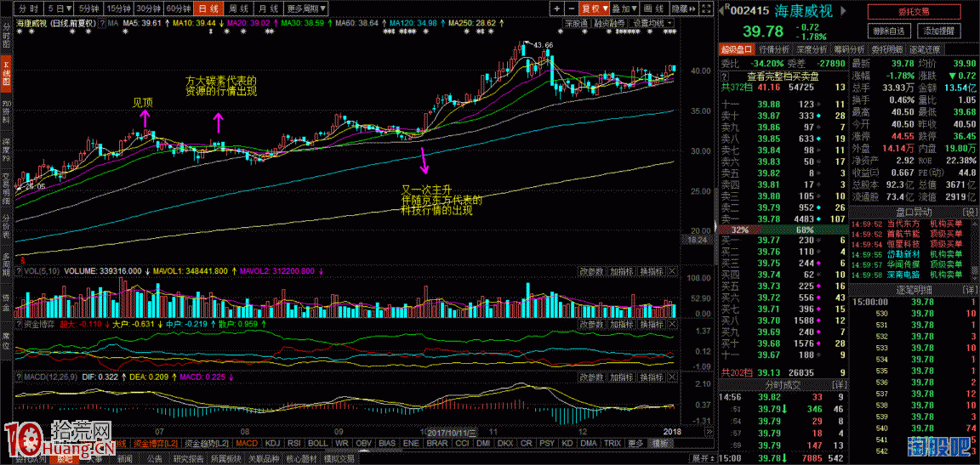
Task: Click the fullscreen icon in top toolbar
Action: (706, 8)
